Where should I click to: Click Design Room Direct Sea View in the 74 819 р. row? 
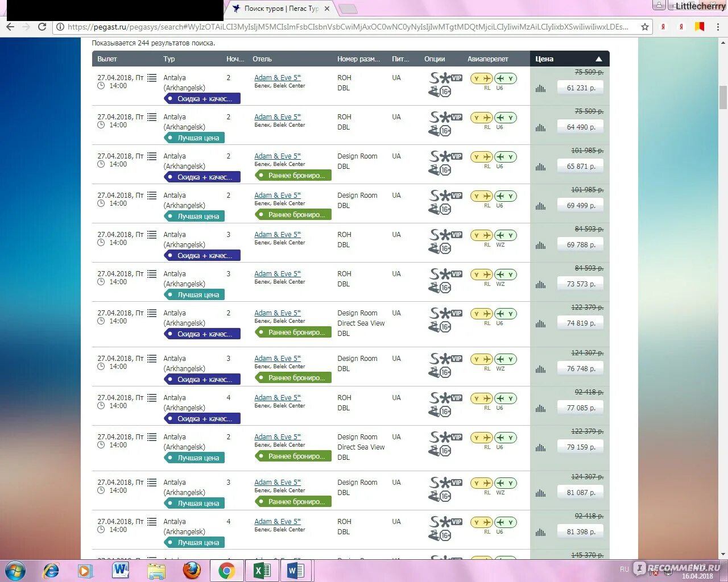[x=361, y=318]
